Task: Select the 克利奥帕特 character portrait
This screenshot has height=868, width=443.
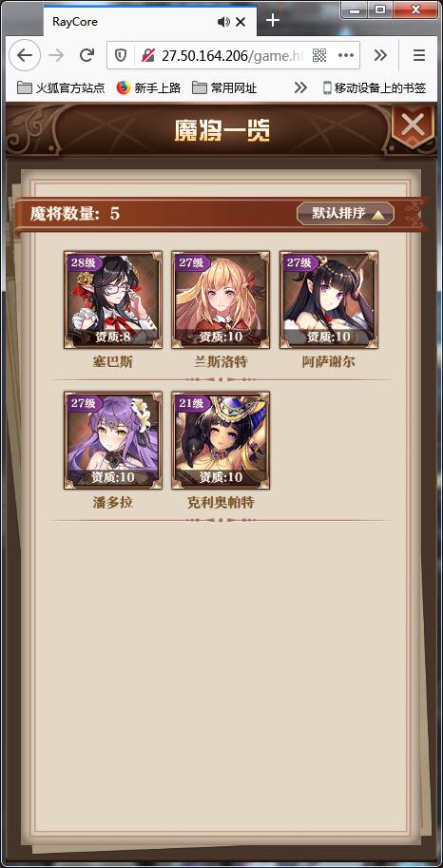Action: 221,440
